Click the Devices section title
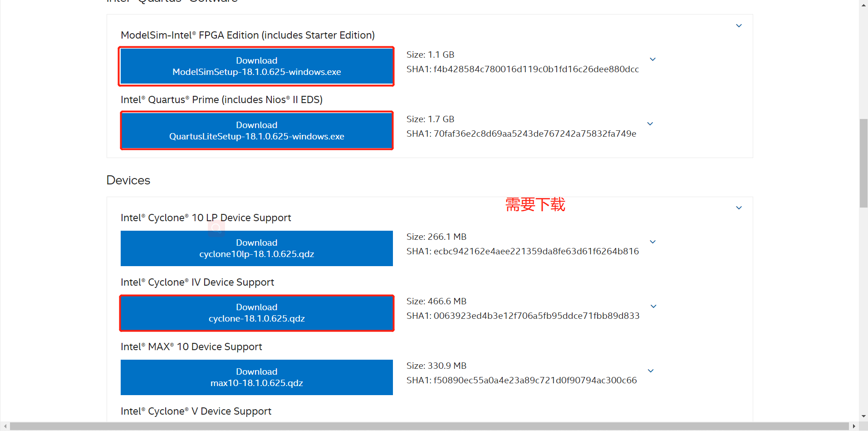The height and width of the screenshot is (431, 868). pos(128,180)
